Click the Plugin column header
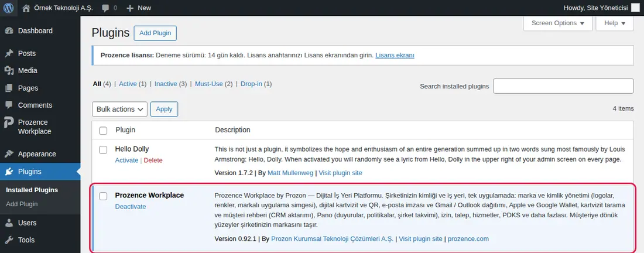644x253 pixels. (x=125, y=130)
